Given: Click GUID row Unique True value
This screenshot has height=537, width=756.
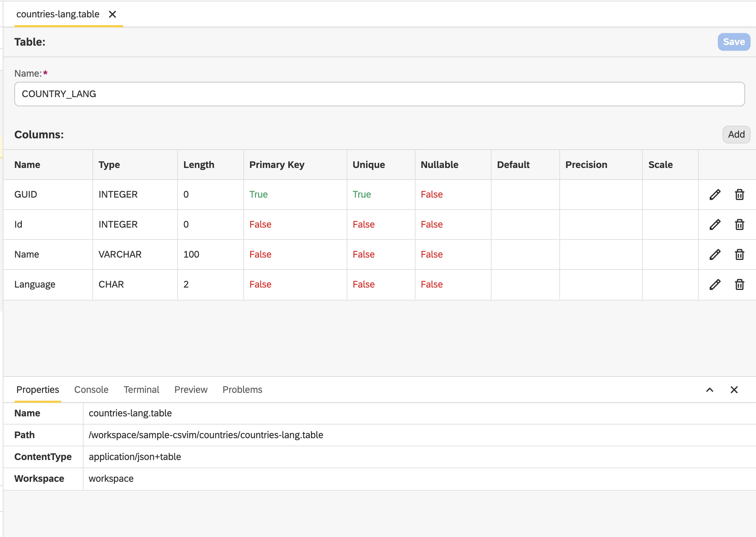Looking at the screenshot, I should (x=362, y=195).
